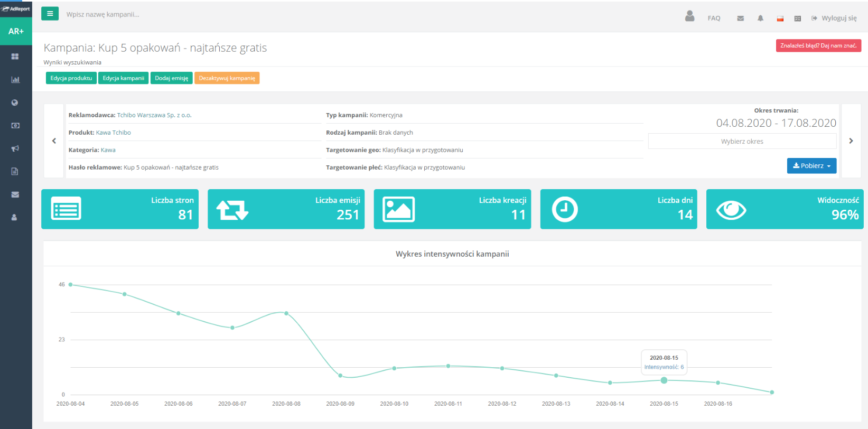Switch language using the British flag
The height and width of the screenshot is (429, 868).
[797, 18]
